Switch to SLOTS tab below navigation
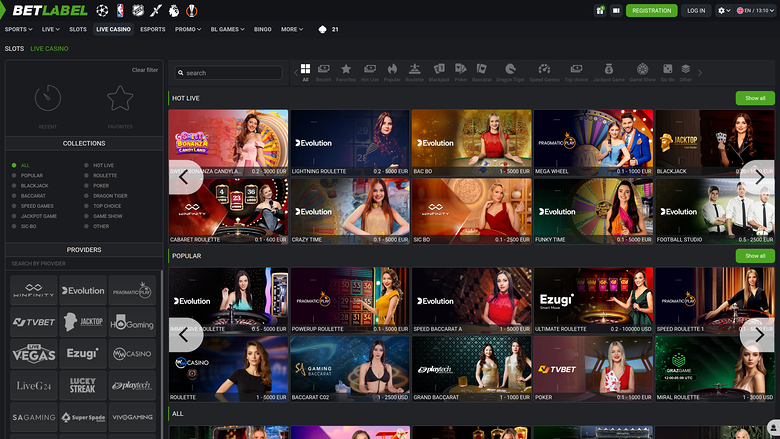 (14, 49)
